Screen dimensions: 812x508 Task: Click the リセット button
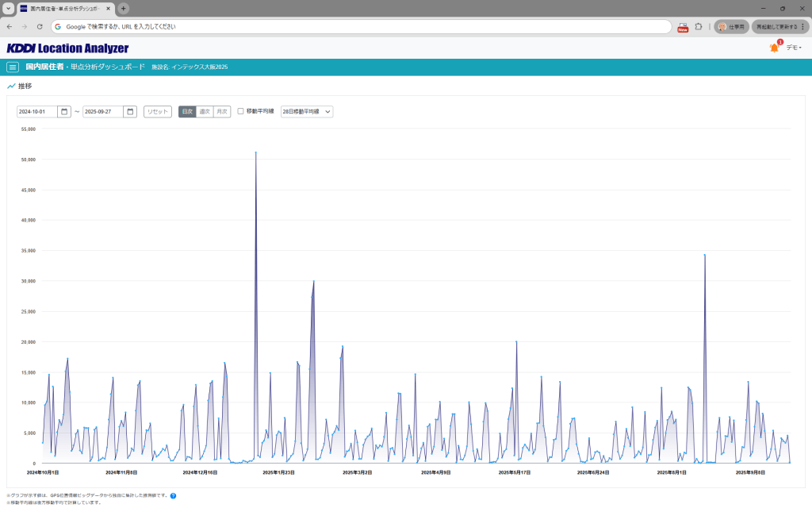(x=158, y=112)
